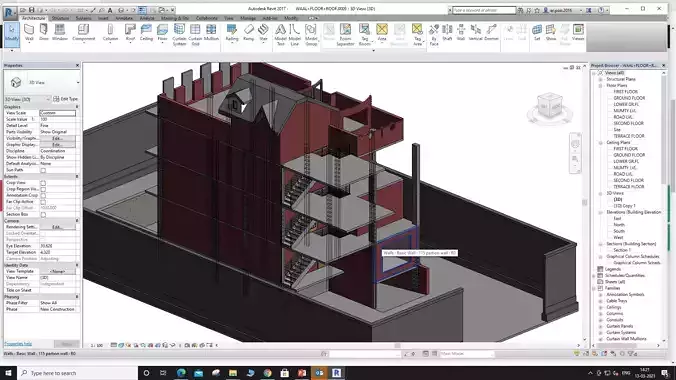This screenshot has width=676, height=380.
Task: Click the search keyword input field
Action: pos(484,9)
